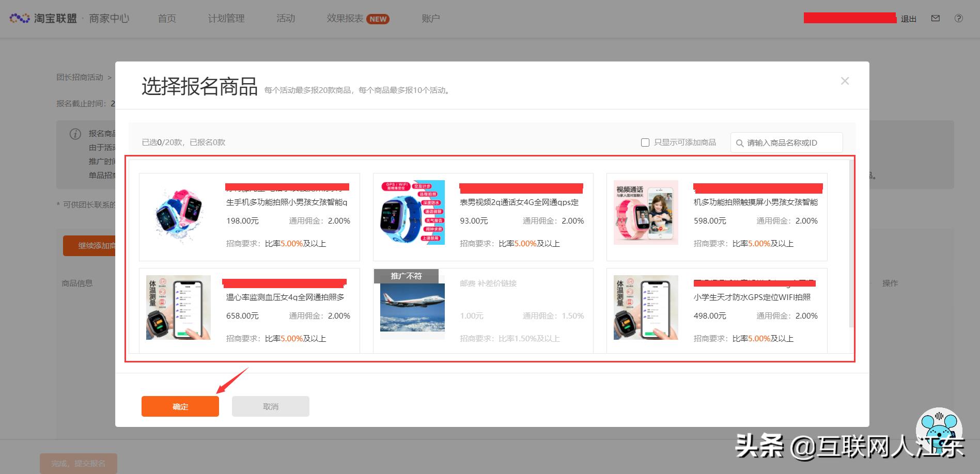Open the mail envelope icon in the top bar
The image size is (980, 474).
pos(935,18)
